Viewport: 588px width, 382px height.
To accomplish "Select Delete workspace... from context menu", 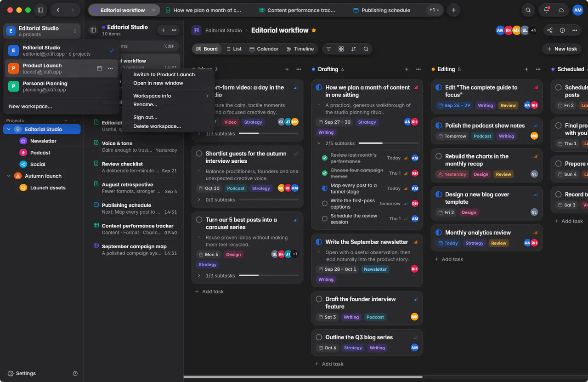I will [157, 126].
